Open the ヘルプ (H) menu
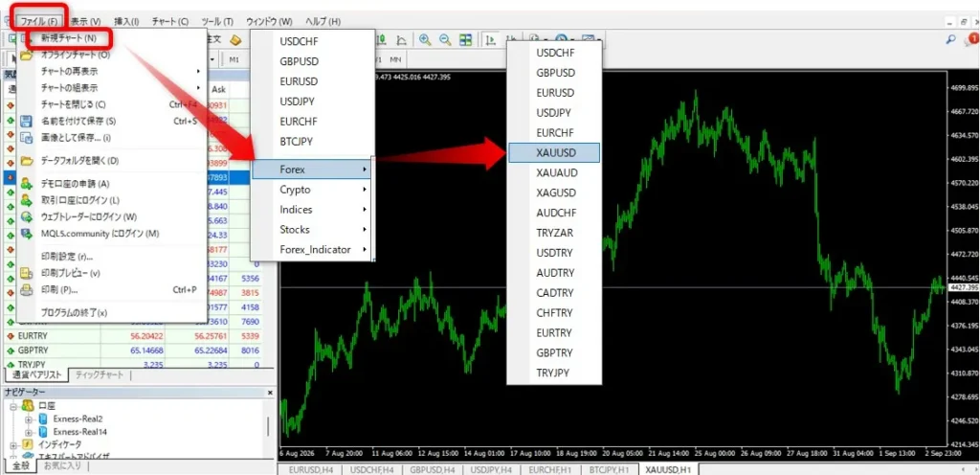Image resolution: width=980 pixels, height=475 pixels. coord(323,21)
